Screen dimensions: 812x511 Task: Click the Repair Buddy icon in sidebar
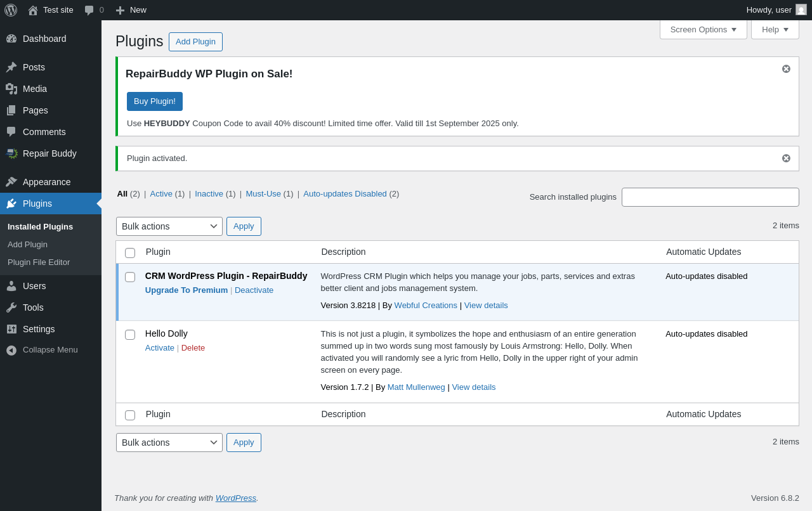tap(11, 153)
